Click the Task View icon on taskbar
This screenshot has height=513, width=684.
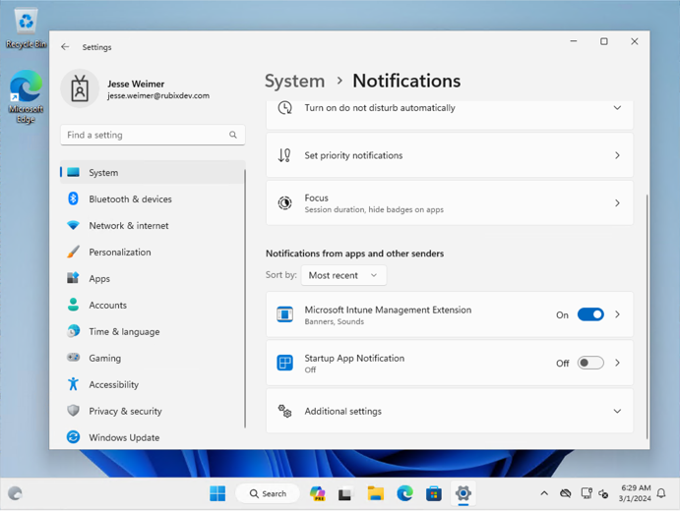click(347, 496)
